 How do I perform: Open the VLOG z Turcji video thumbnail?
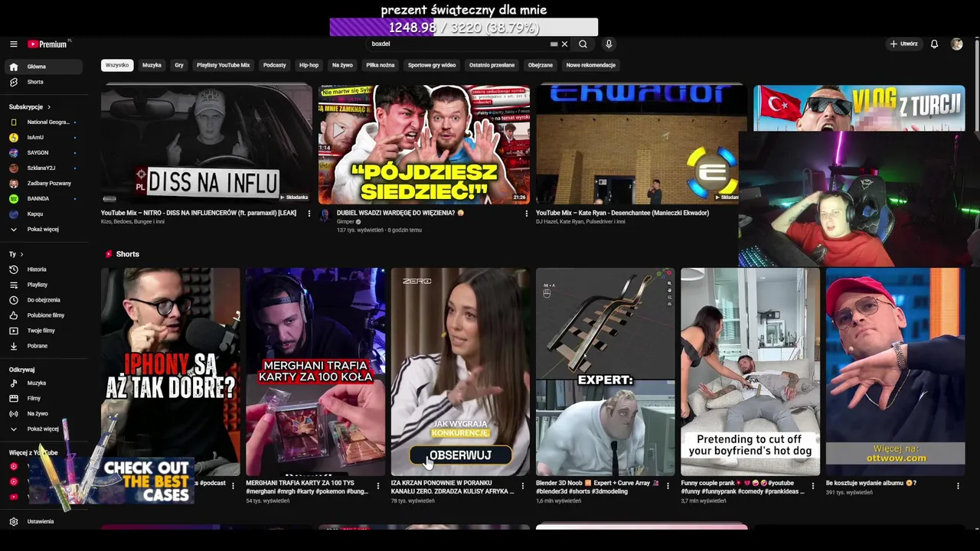pyautogui.click(x=859, y=108)
